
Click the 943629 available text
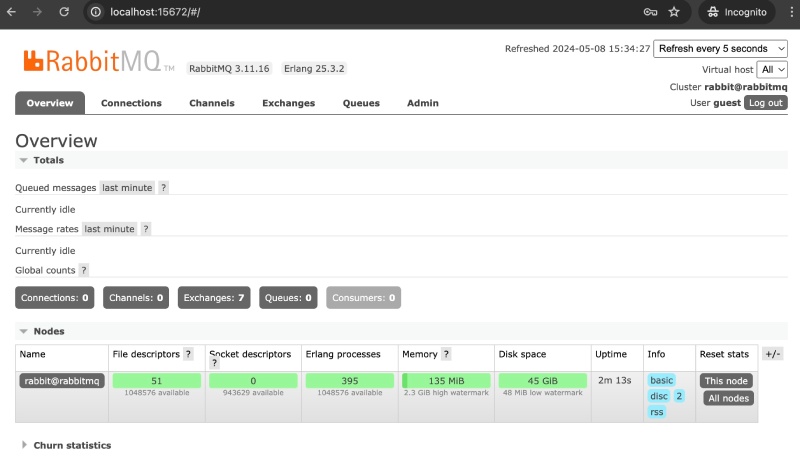(253, 393)
